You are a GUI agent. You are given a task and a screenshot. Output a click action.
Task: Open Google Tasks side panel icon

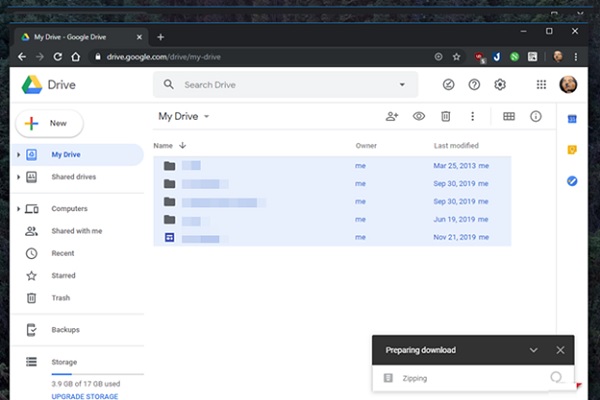pyautogui.click(x=572, y=181)
